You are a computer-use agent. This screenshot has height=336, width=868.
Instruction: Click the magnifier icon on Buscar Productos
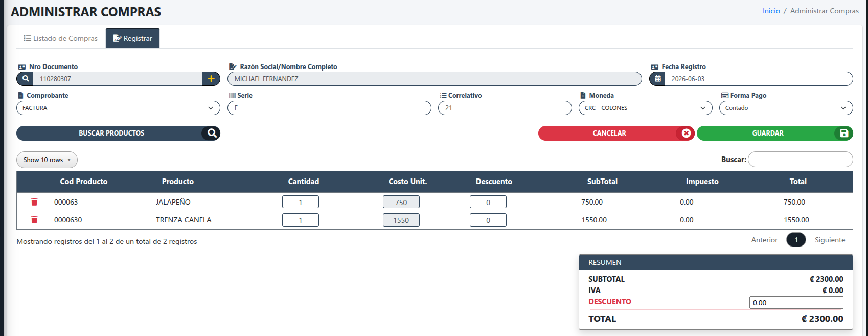tap(212, 133)
